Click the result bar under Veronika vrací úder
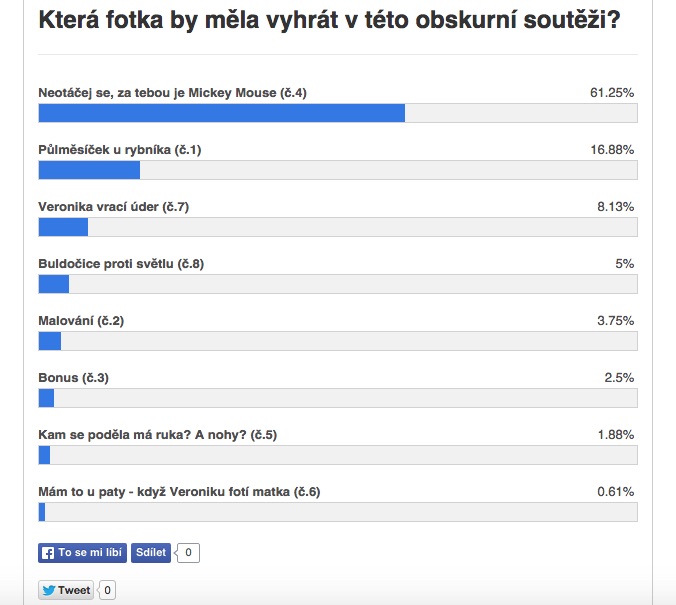The width and height of the screenshot is (676, 605). coord(337,227)
